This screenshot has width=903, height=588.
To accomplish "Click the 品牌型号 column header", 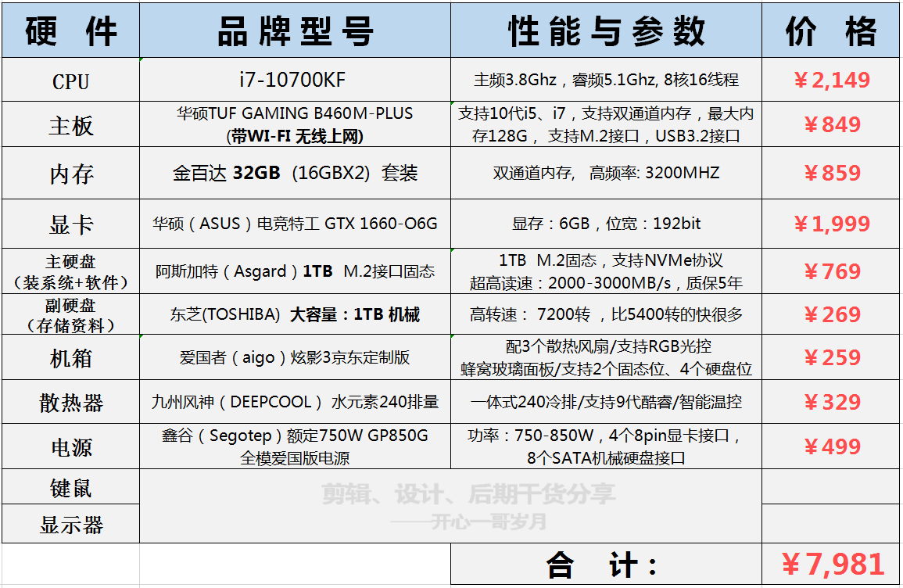I will tap(295, 30).
